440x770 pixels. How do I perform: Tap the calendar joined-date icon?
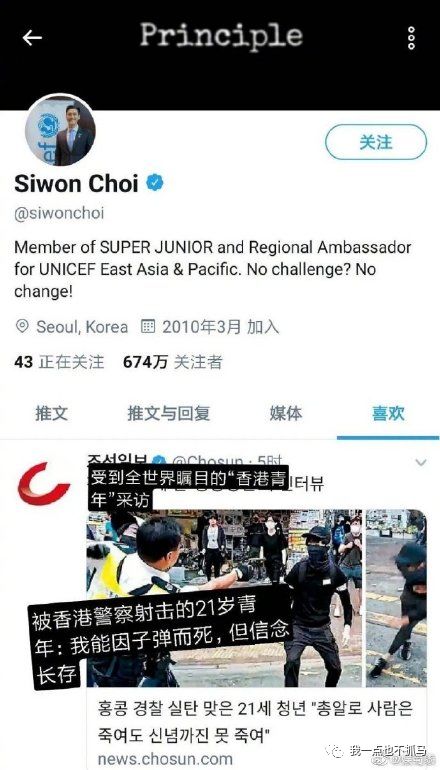click(x=148, y=327)
